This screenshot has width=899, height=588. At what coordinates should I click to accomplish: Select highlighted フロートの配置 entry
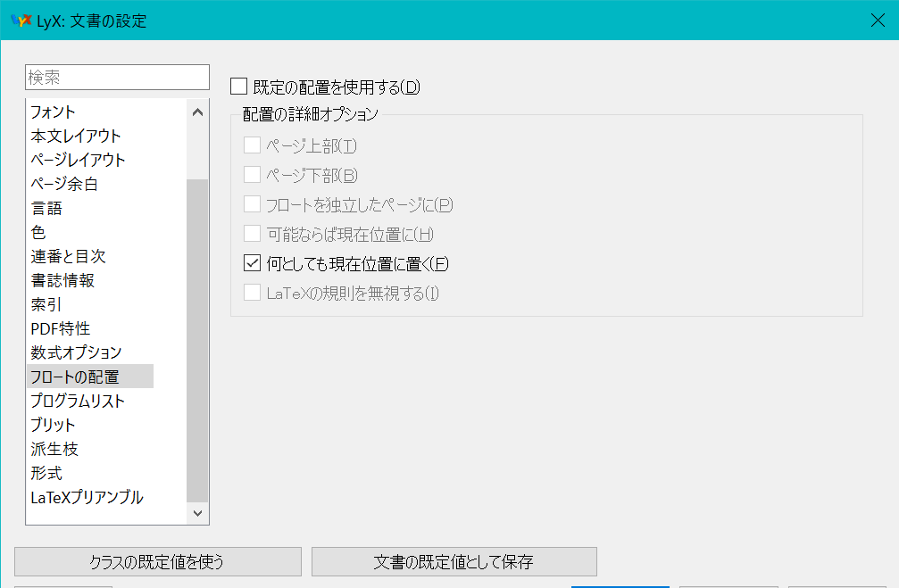click(x=90, y=377)
